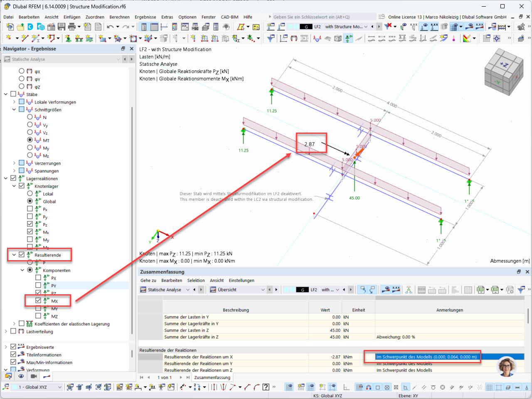The height and width of the screenshot is (399, 532).
Task: Open the script console icon
Action: click(185, 27)
